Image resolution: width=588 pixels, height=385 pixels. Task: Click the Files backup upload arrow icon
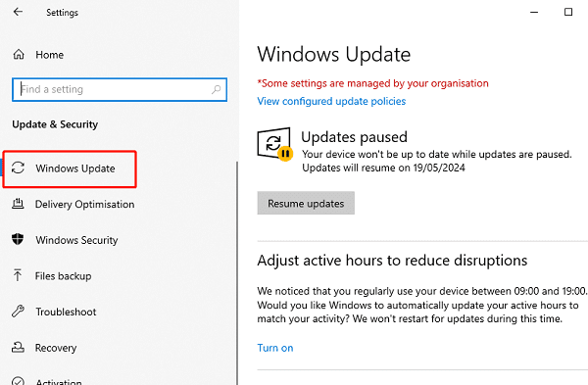click(x=18, y=275)
